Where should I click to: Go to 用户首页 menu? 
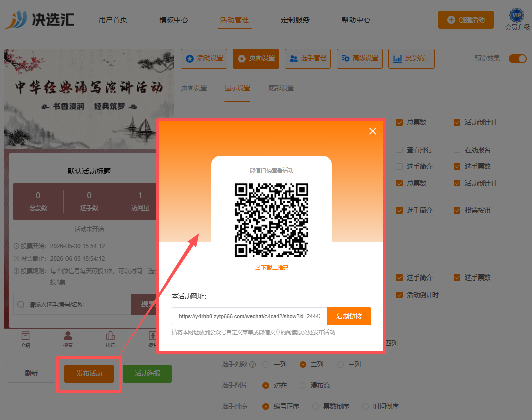click(113, 20)
